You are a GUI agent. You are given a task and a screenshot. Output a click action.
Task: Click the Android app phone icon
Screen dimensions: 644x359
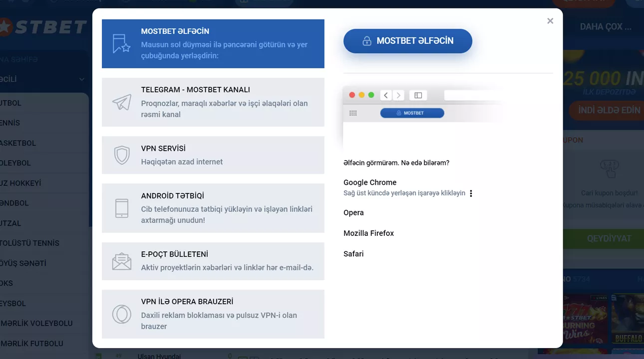point(122,208)
